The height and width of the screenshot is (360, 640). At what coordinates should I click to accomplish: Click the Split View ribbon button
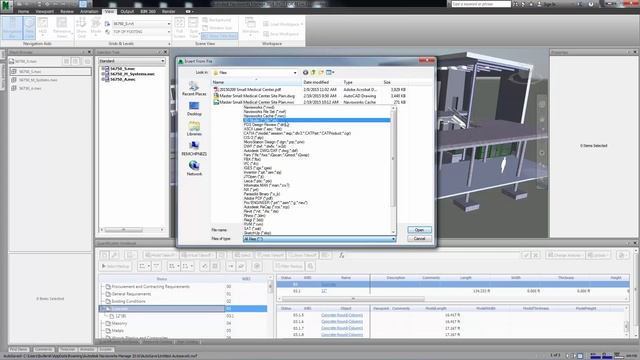(193, 27)
